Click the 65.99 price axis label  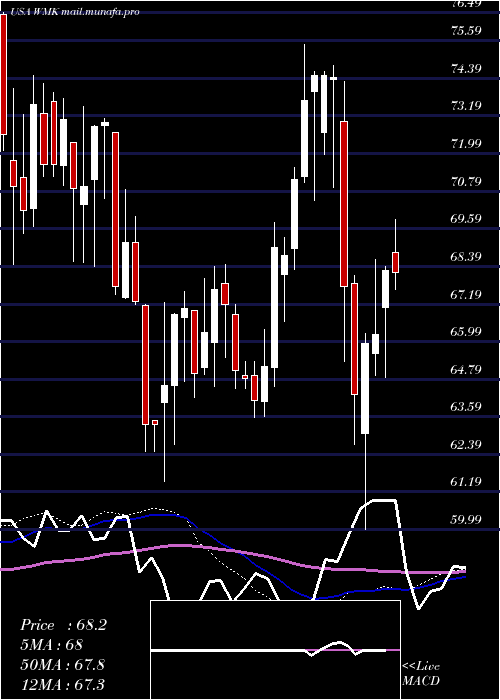(467, 331)
